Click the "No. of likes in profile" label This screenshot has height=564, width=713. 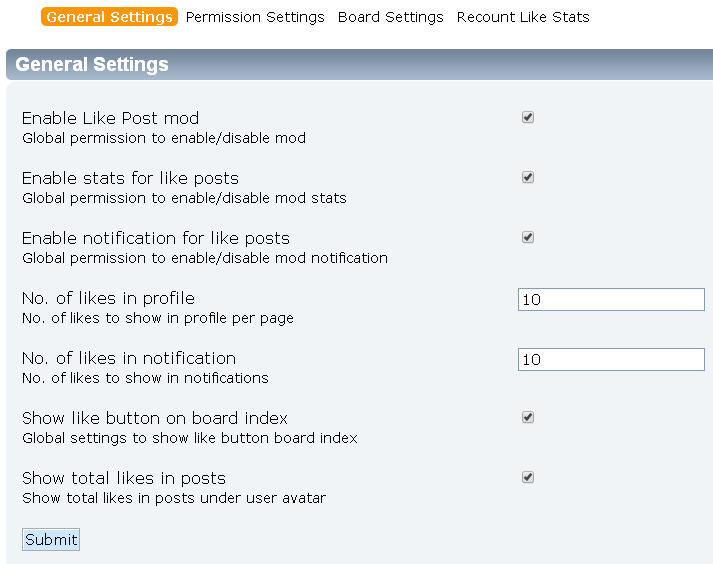[108, 298]
